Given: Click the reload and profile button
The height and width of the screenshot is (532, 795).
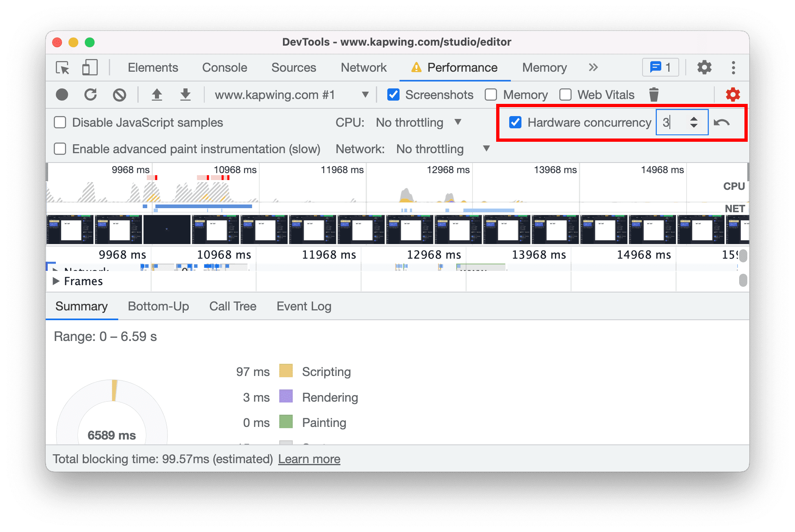Looking at the screenshot, I should (91, 95).
